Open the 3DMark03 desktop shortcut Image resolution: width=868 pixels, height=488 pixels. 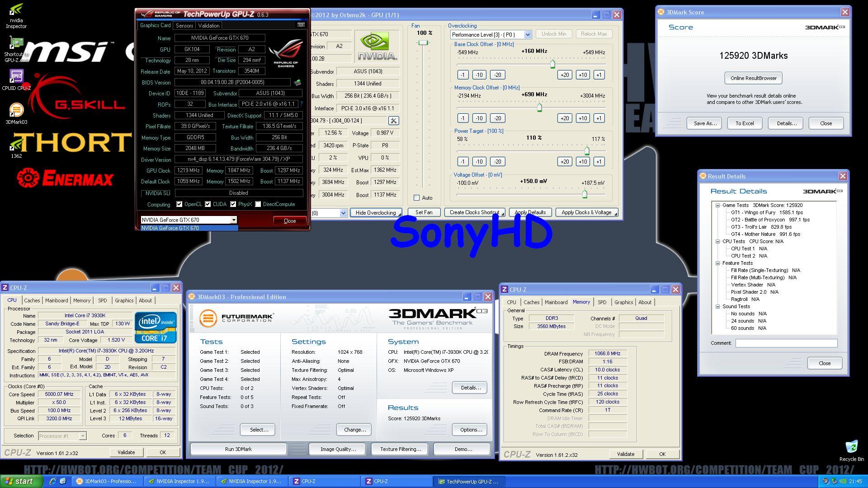(x=16, y=113)
